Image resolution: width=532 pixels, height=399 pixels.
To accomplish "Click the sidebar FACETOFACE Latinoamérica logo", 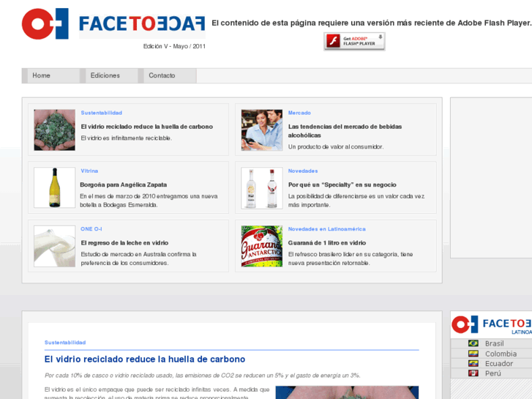I will point(491,325).
